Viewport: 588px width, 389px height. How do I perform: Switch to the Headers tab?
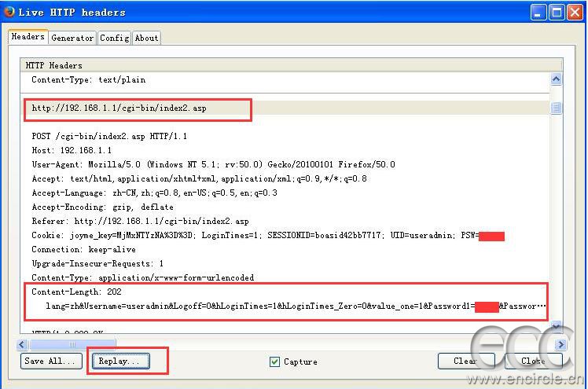pyautogui.click(x=28, y=37)
